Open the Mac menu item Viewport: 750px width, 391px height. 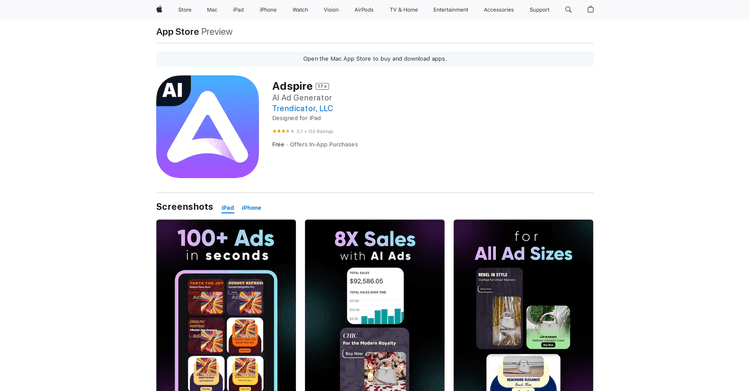[212, 10]
